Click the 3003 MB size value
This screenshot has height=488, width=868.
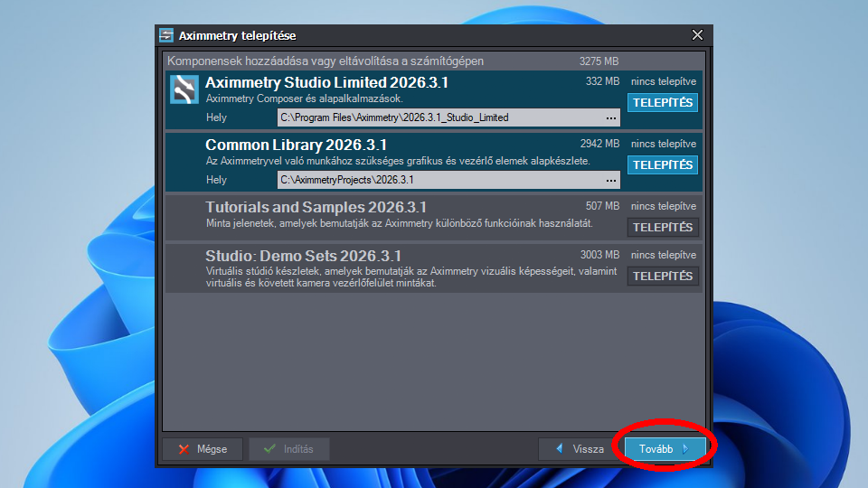599,255
